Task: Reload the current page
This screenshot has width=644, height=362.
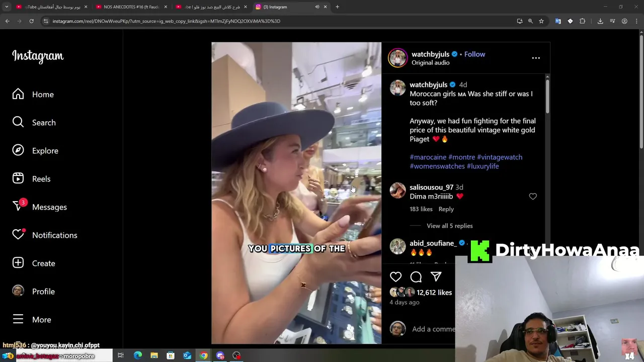Action: click(x=31, y=21)
